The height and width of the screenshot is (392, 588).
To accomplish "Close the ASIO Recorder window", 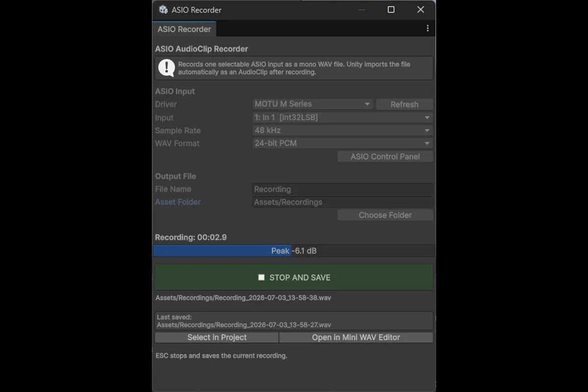I will click(420, 10).
